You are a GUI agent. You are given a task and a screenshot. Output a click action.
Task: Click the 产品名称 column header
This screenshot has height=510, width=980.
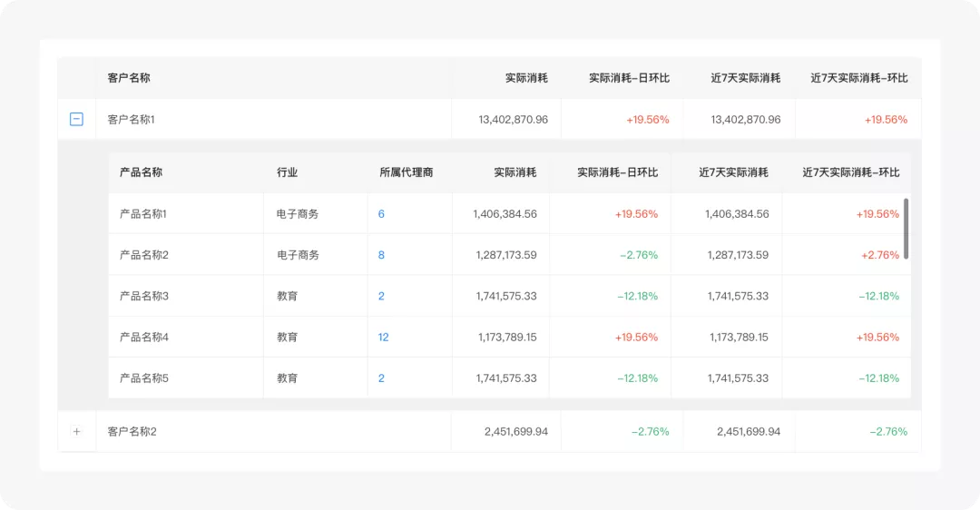(141, 172)
